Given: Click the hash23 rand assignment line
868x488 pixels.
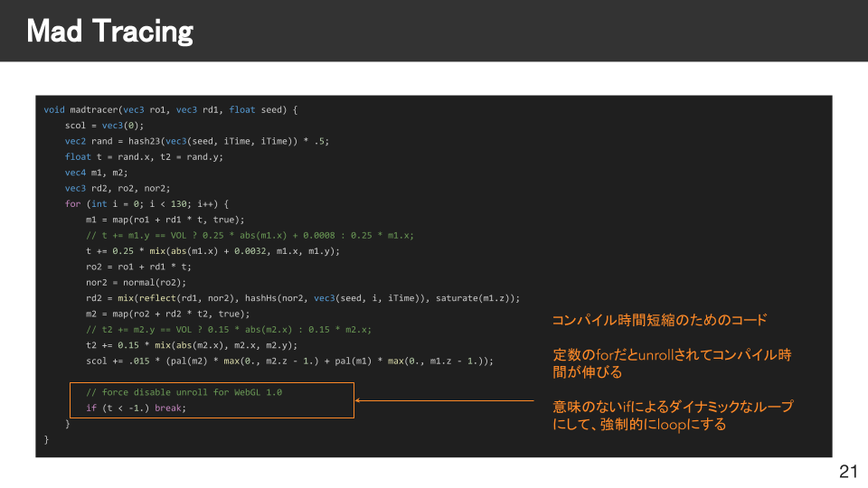Looking at the screenshot, I should point(190,141).
